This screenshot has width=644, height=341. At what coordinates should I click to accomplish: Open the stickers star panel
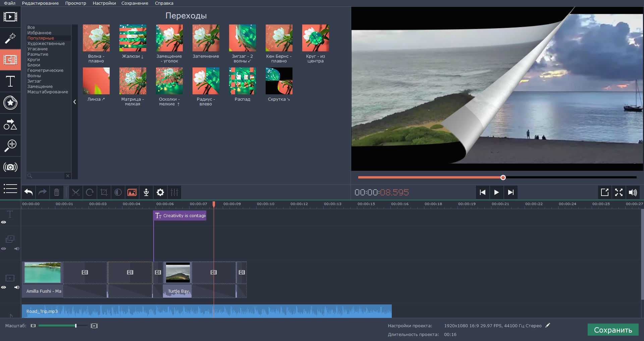[x=10, y=103]
